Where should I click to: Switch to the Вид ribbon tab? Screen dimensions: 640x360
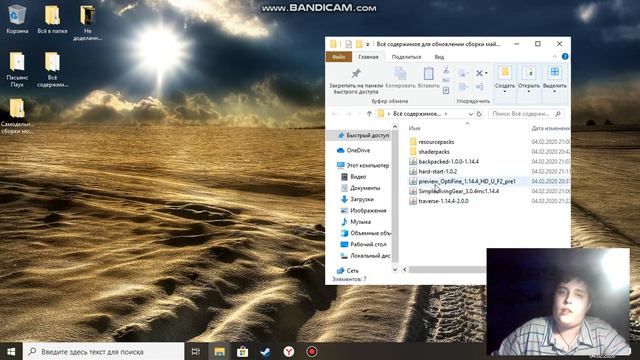[x=439, y=57]
